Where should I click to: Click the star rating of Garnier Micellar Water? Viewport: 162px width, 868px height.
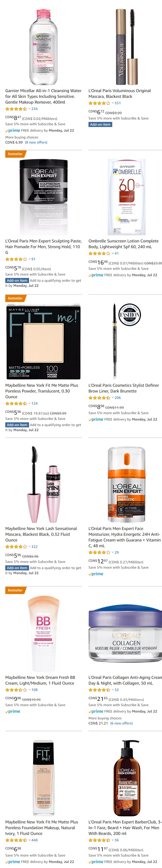tap(16, 109)
